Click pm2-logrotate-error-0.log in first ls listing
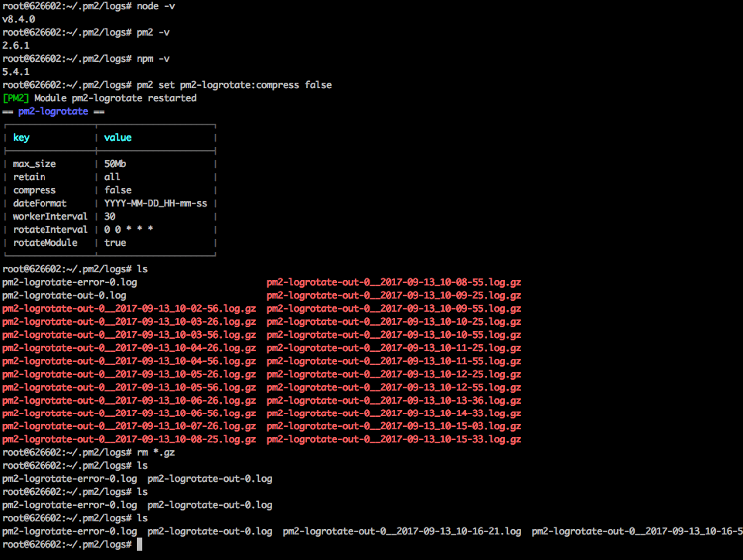Image resolution: width=743 pixels, height=560 pixels. tap(70, 282)
